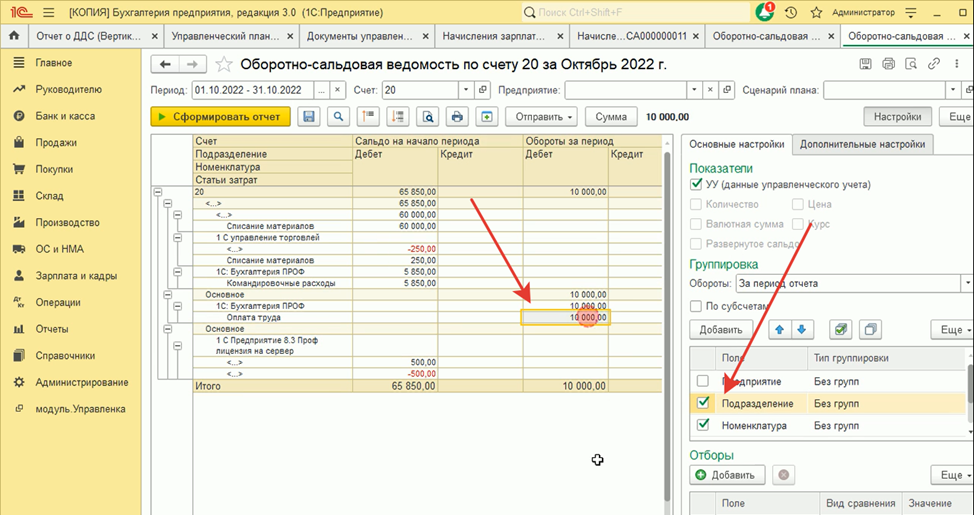Open Предприятие field dropdown arrow

pos(695,90)
